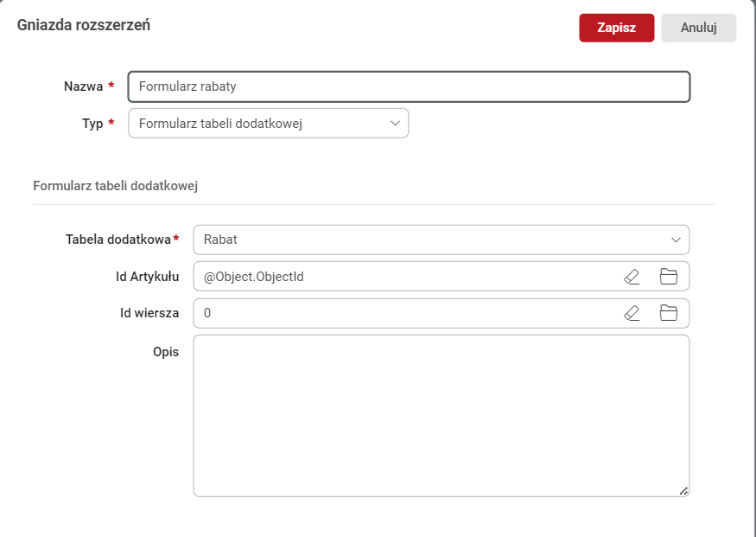Click the 'Formularz tabeli dodatkowej' section header
The width and height of the screenshot is (756, 537).
point(117,185)
